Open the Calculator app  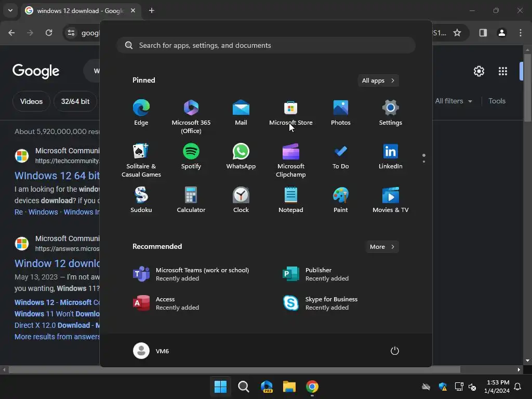[x=191, y=200]
